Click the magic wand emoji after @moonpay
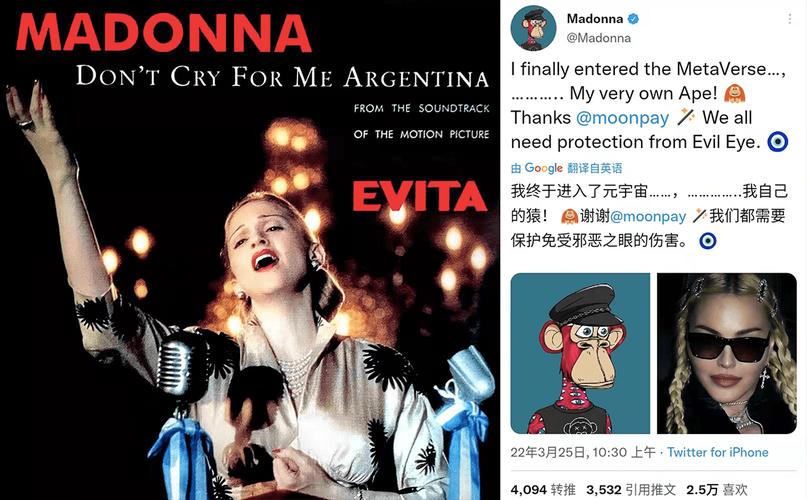The width and height of the screenshot is (807, 500). click(x=686, y=117)
